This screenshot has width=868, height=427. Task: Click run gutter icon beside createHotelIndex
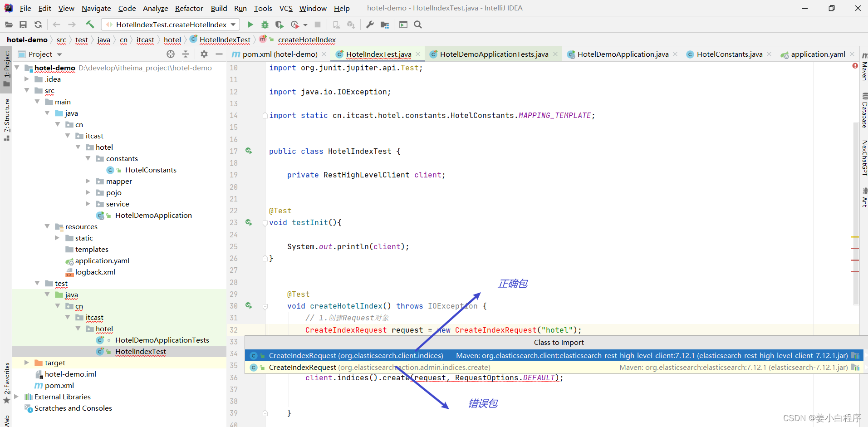tap(249, 306)
